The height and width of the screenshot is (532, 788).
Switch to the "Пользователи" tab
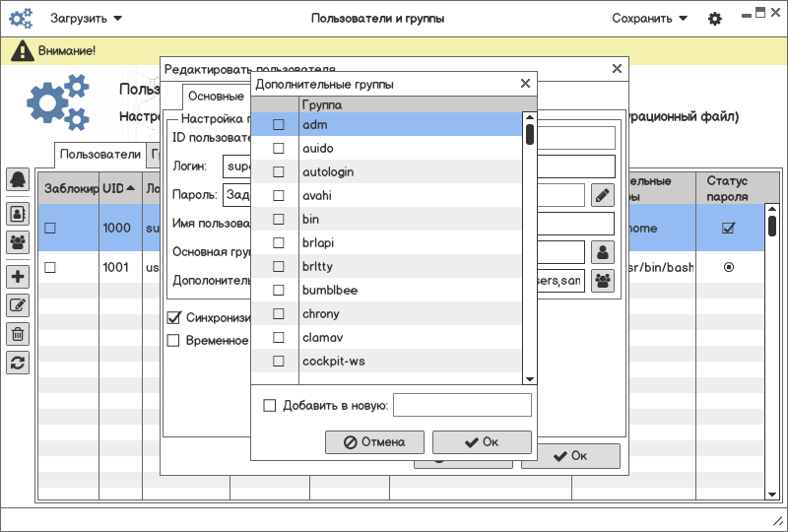(x=99, y=155)
